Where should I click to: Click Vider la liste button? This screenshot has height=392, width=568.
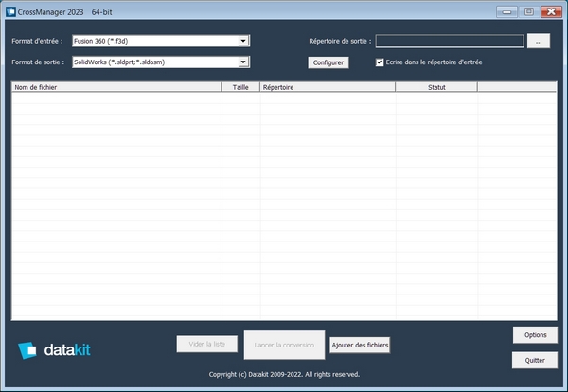click(206, 344)
